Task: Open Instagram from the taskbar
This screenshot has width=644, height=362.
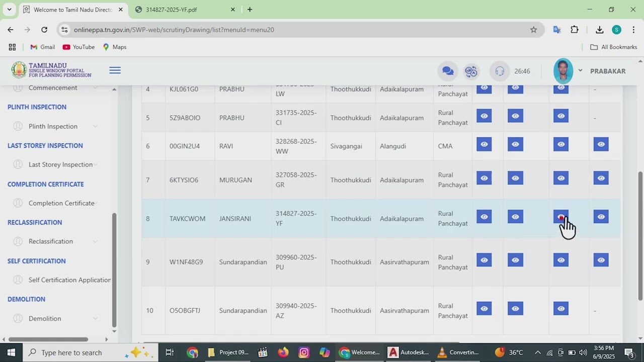Action: click(x=304, y=352)
